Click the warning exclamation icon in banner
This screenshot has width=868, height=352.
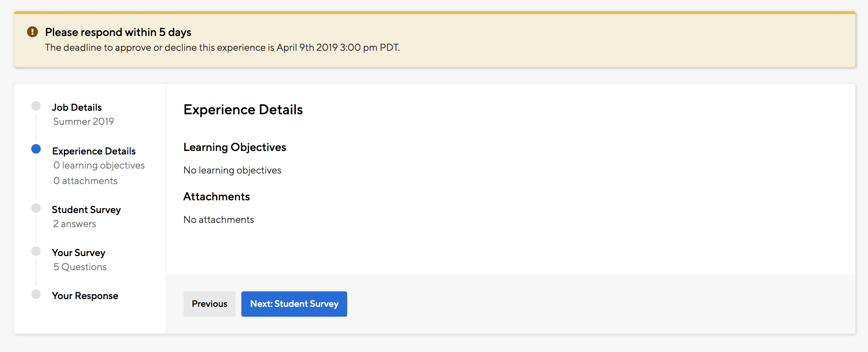[32, 32]
